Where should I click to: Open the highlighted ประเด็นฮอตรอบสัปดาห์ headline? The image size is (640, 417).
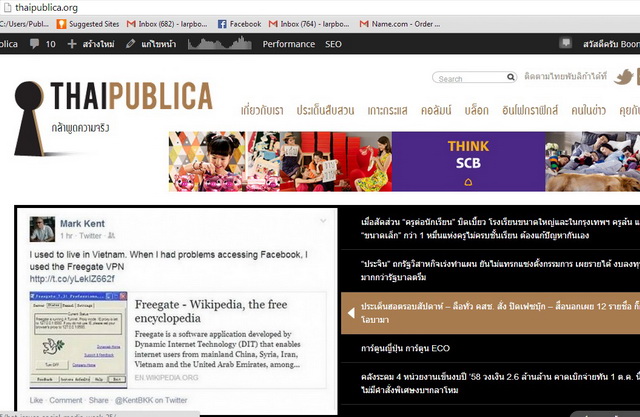[x=490, y=313]
